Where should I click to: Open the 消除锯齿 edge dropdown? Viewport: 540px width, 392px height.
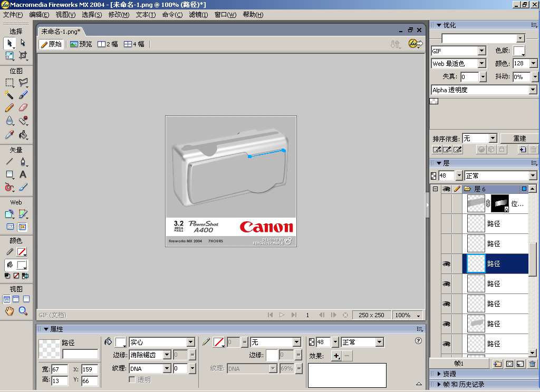[x=167, y=355]
